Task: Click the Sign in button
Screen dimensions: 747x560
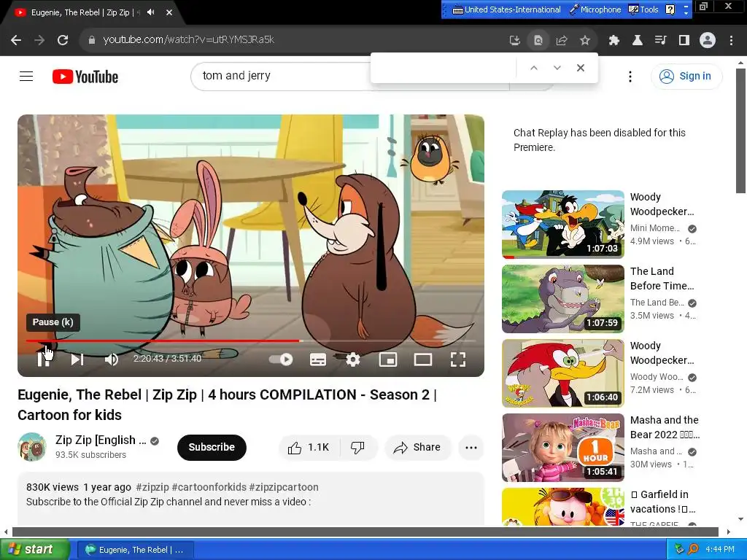Action: pos(686,76)
